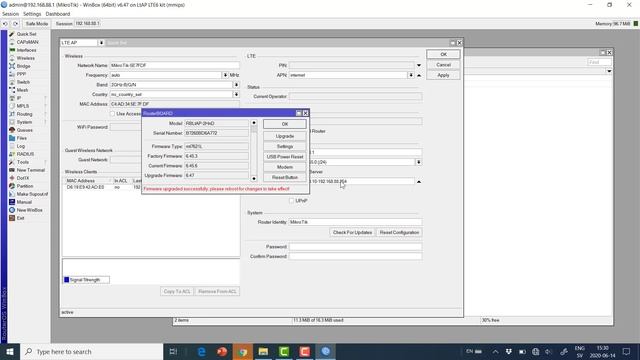Toggle the Use Access List checkbox

click(x=112, y=114)
